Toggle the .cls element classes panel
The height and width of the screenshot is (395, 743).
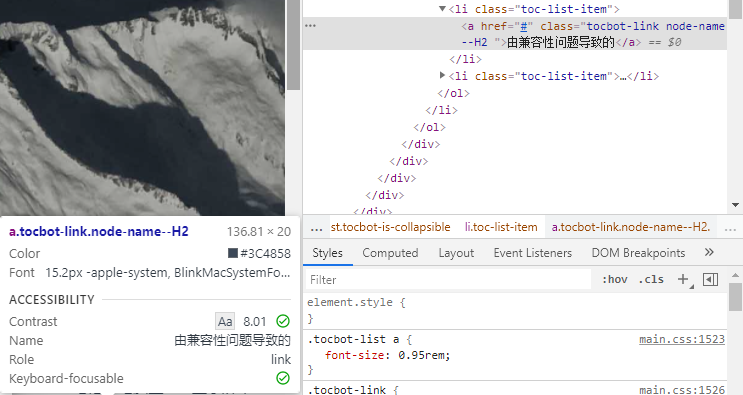pyautogui.click(x=650, y=279)
